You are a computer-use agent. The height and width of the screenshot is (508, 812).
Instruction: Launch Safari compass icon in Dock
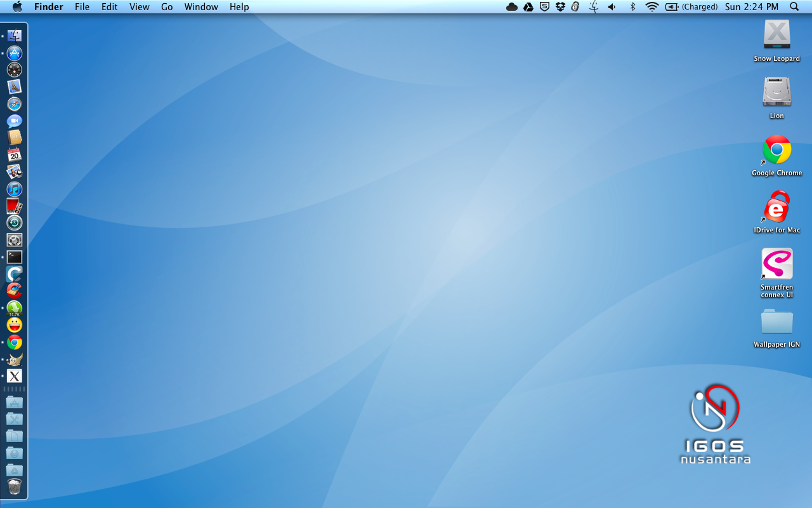pyautogui.click(x=15, y=104)
